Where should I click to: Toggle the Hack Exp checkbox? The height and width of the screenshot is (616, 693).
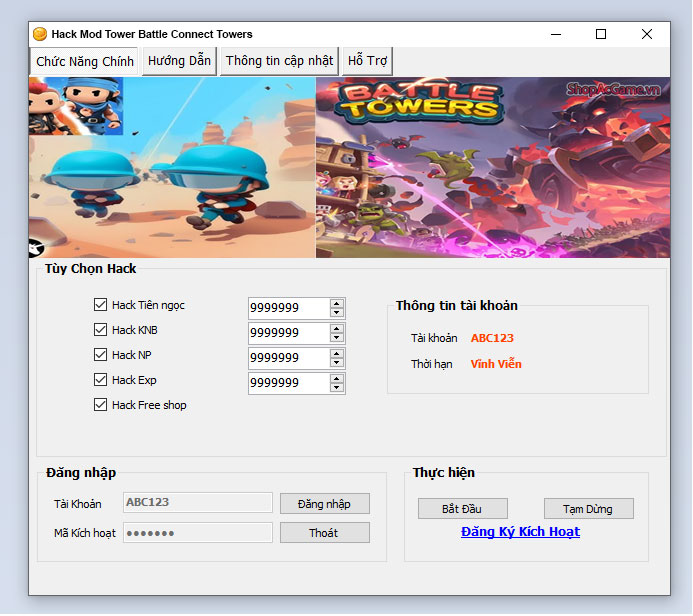(100, 380)
